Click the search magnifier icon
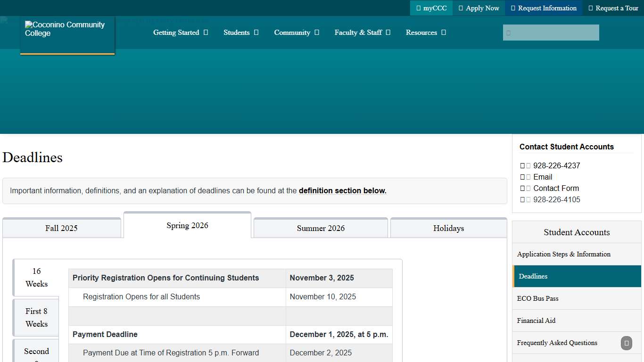The height and width of the screenshot is (362, 644). [510, 32]
